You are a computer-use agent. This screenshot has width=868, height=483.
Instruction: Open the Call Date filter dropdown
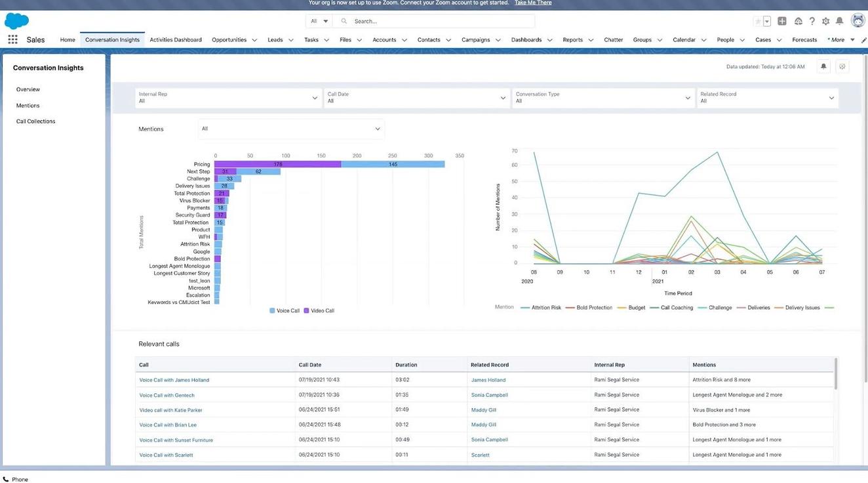click(x=416, y=98)
